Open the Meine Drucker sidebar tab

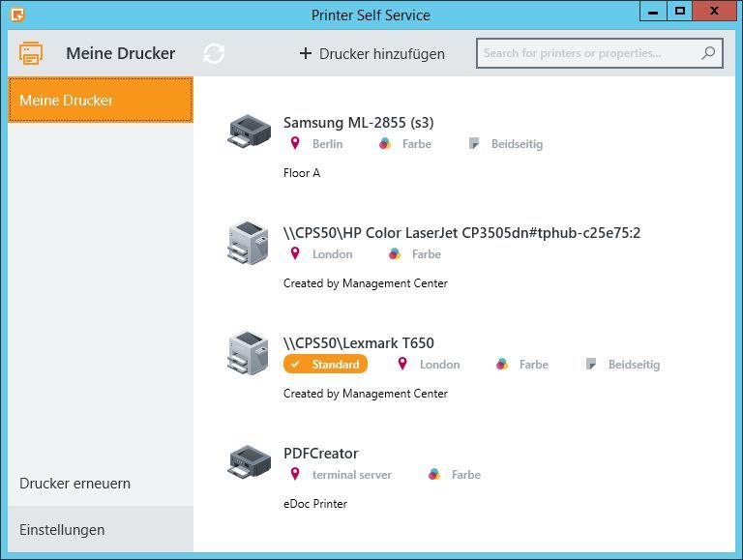101,100
